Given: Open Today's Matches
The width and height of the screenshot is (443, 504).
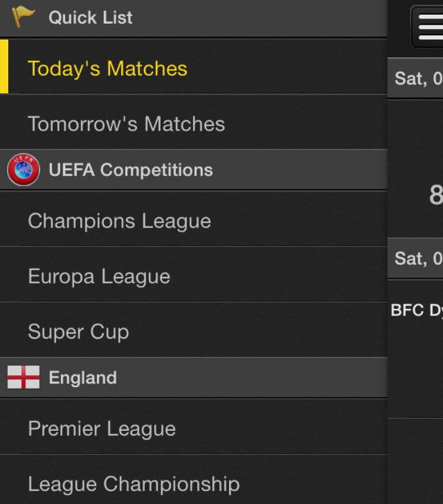Looking at the screenshot, I should click(x=194, y=67).
